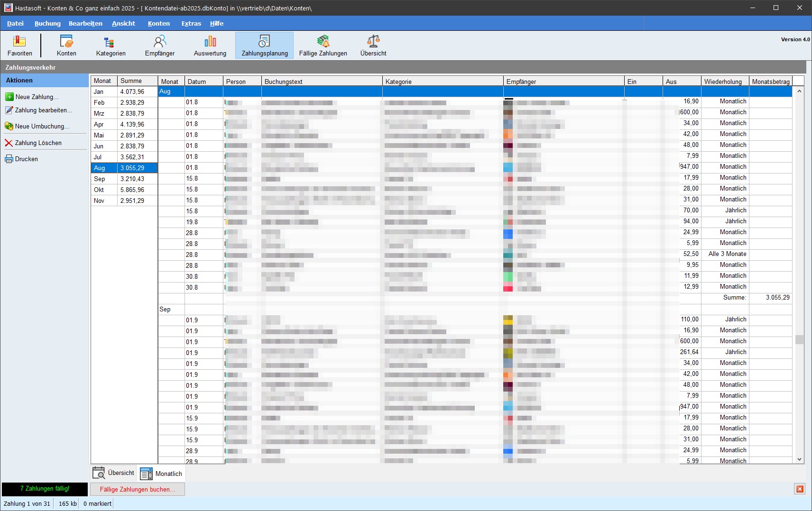Click Fällige Zahlungen buchen
Screen dimensions: 812x511
(137, 489)
